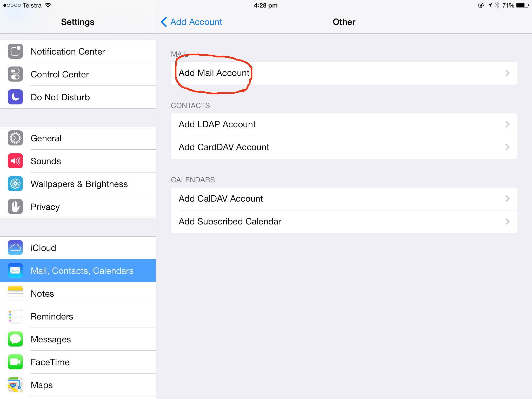This screenshot has height=399, width=532.
Task: Tap chevron on Add Mail Account row
Action: (507, 73)
